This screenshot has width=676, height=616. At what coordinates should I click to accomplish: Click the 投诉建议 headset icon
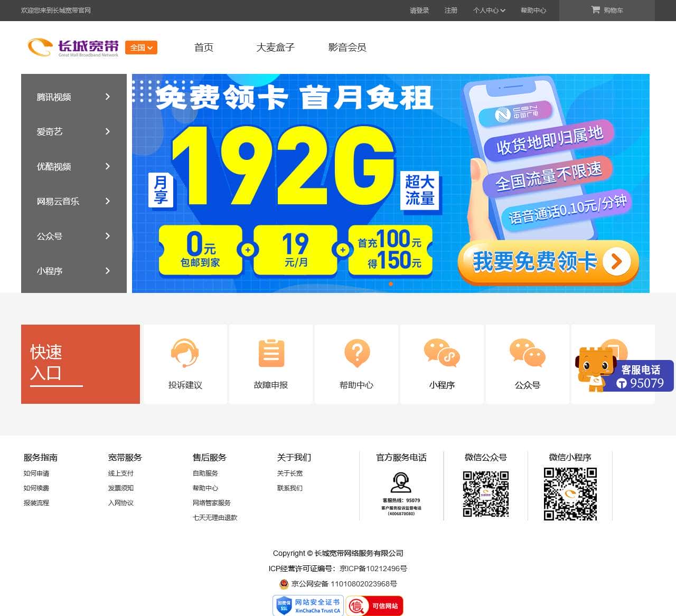coord(185,353)
